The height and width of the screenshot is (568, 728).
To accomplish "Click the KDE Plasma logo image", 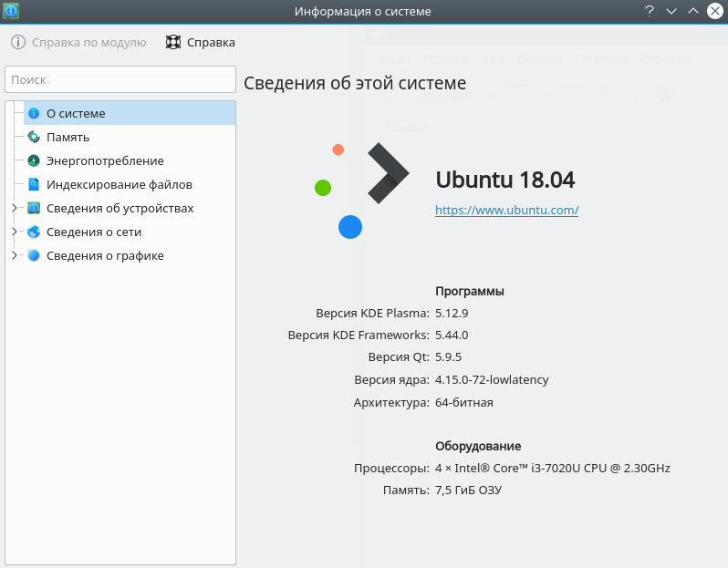I will (361, 191).
